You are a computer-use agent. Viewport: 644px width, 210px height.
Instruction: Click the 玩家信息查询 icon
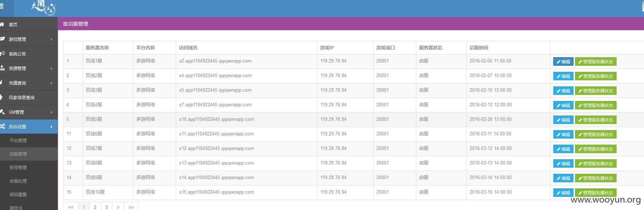point(1,97)
